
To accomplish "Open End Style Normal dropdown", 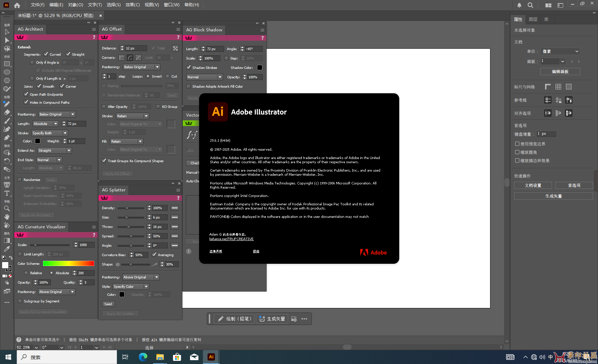I will (49, 160).
